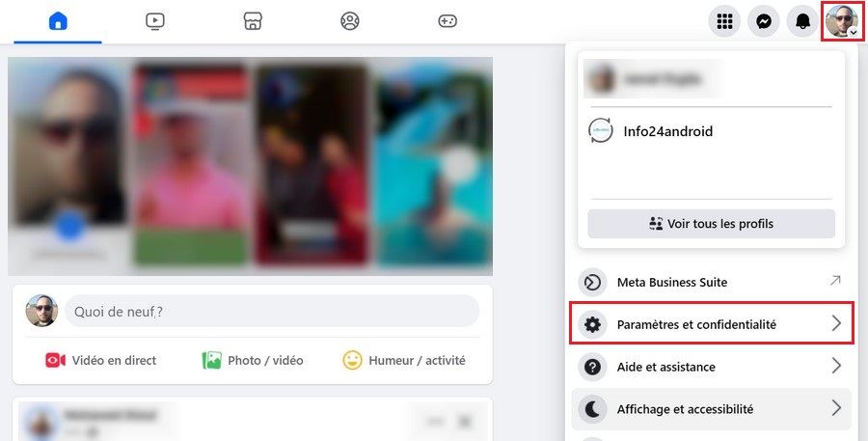
Task: Open Meta Business Suite
Action: coord(712,282)
